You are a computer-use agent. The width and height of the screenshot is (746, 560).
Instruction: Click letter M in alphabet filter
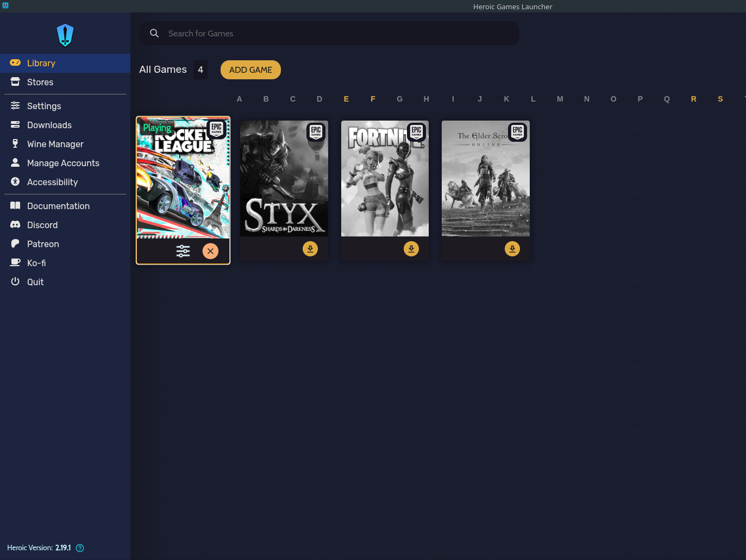coord(560,99)
